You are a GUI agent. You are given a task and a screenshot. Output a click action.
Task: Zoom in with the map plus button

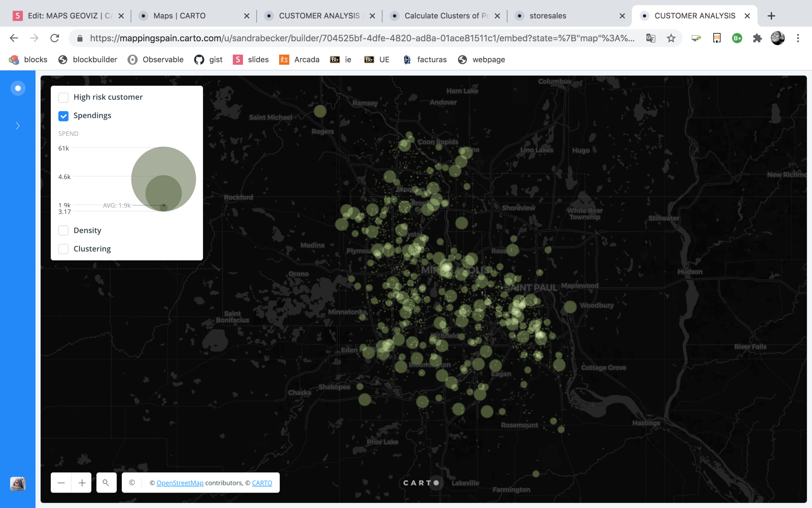pos(82,483)
